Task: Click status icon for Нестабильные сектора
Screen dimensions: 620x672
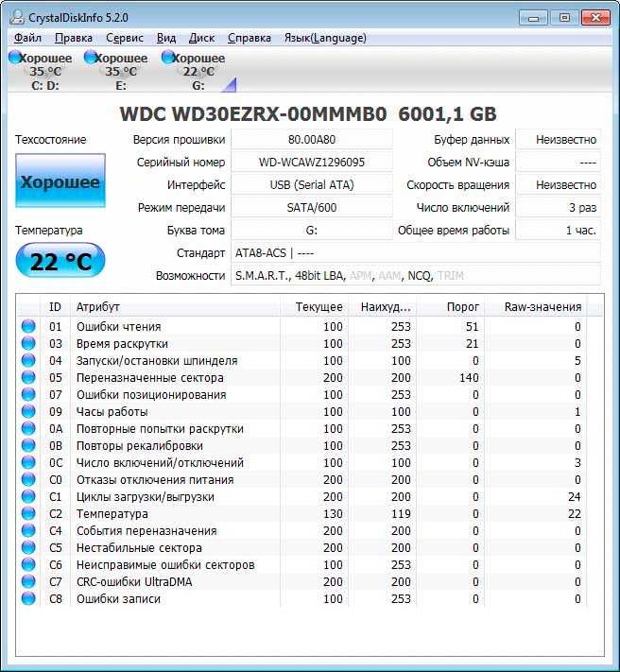Action: pos(28,547)
